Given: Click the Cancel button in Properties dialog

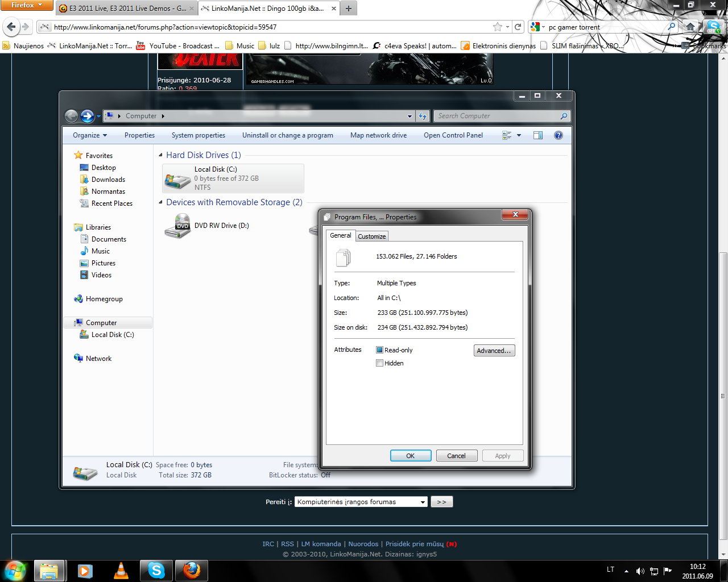Looking at the screenshot, I should point(456,456).
